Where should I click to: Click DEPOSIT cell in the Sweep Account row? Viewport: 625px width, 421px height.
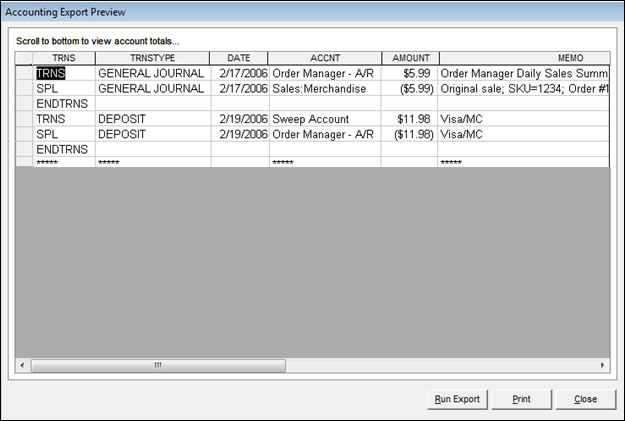point(153,119)
